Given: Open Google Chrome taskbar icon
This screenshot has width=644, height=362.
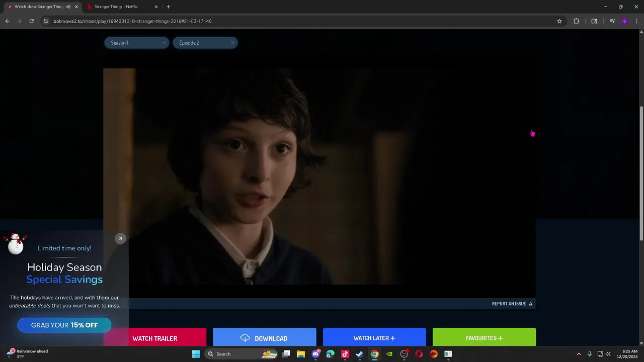Looking at the screenshot, I should click(374, 354).
